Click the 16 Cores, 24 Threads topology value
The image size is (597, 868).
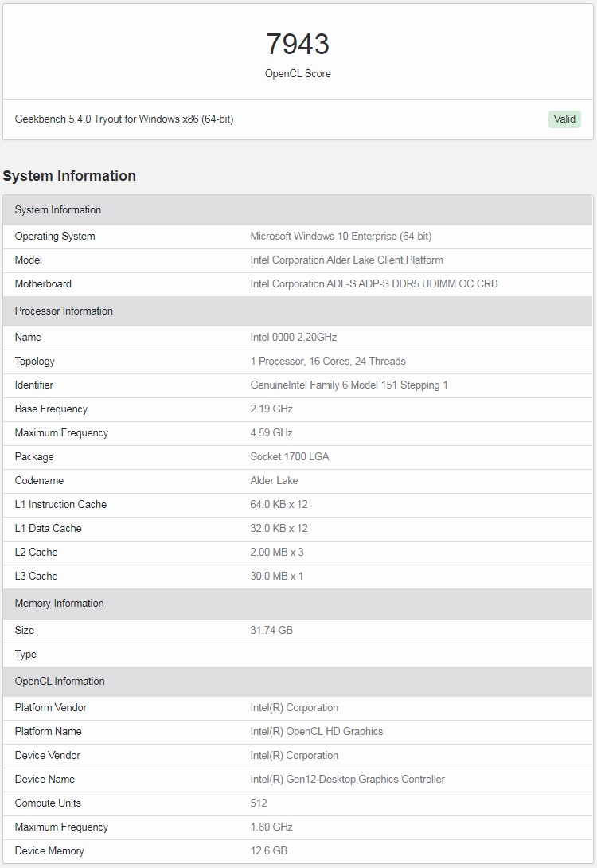328,362
